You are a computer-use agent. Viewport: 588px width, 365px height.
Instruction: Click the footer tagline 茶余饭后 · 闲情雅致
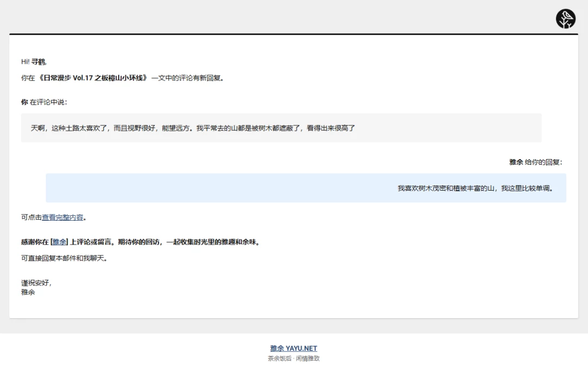293,358
